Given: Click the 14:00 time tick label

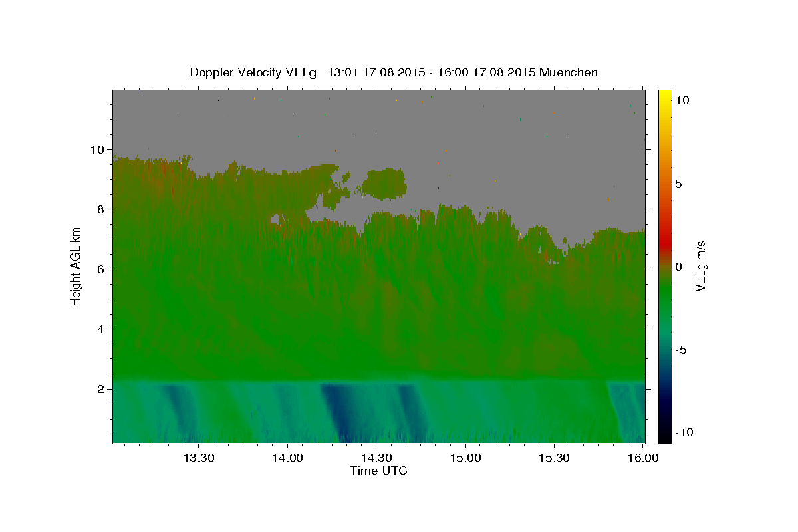Looking at the screenshot, I should (x=287, y=458).
